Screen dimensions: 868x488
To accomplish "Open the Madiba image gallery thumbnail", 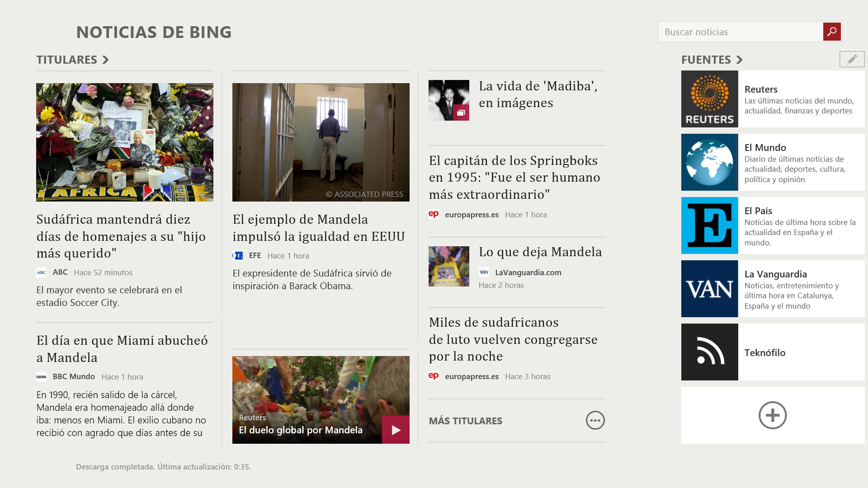I will click(x=448, y=100).
